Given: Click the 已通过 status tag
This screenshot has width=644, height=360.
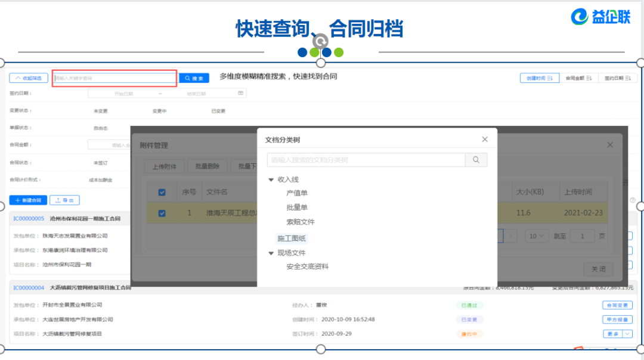Looking at the screenshot, I should point(469,305).
